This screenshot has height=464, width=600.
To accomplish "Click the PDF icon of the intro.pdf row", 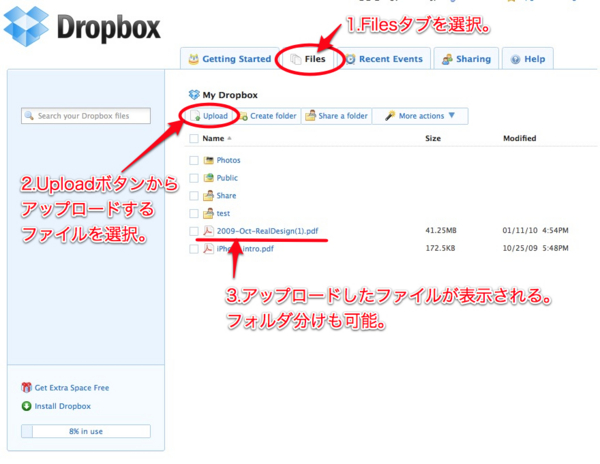I will (209, 249).
